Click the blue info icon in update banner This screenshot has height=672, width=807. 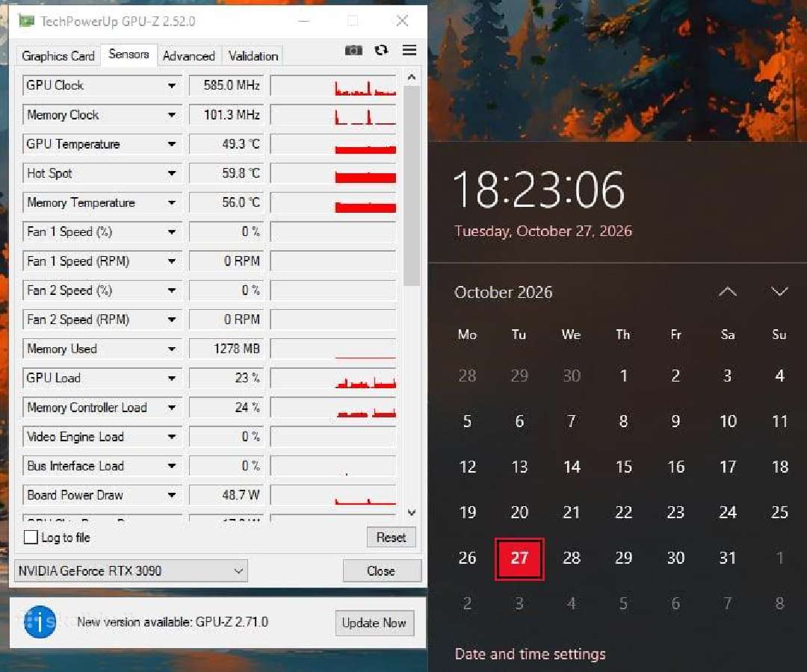[x=40, y=622]
